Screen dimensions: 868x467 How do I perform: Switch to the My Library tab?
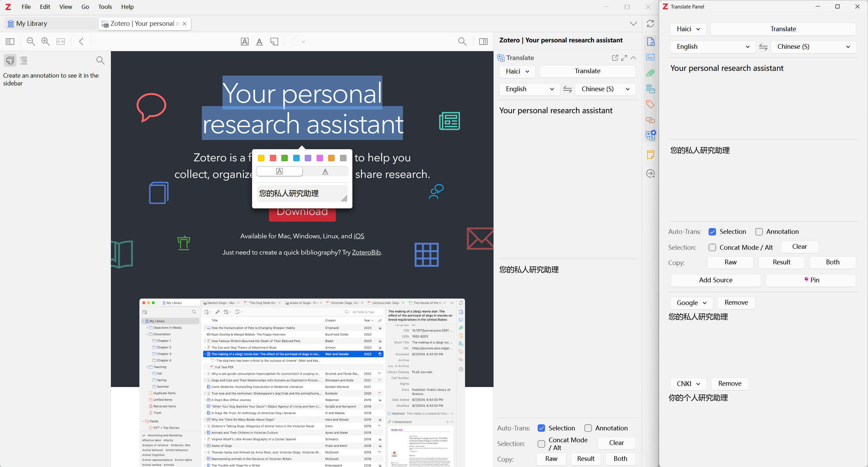[x=32, y=24]
